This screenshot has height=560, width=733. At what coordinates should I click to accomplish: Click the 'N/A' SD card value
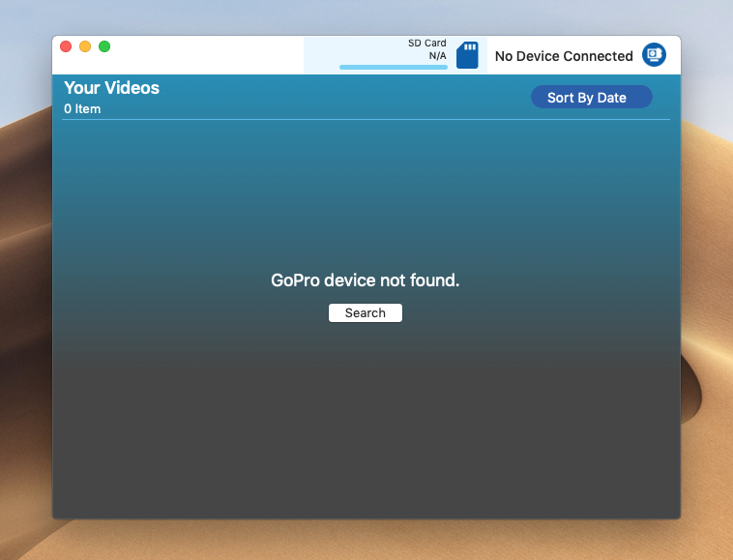(x=437, y=56)
